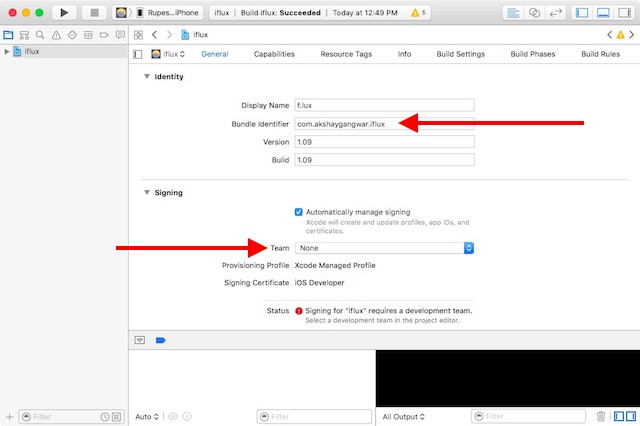Switch to the Build Phases tab
This screenshot has width=640, height=426.
click(x=533, y=54)
